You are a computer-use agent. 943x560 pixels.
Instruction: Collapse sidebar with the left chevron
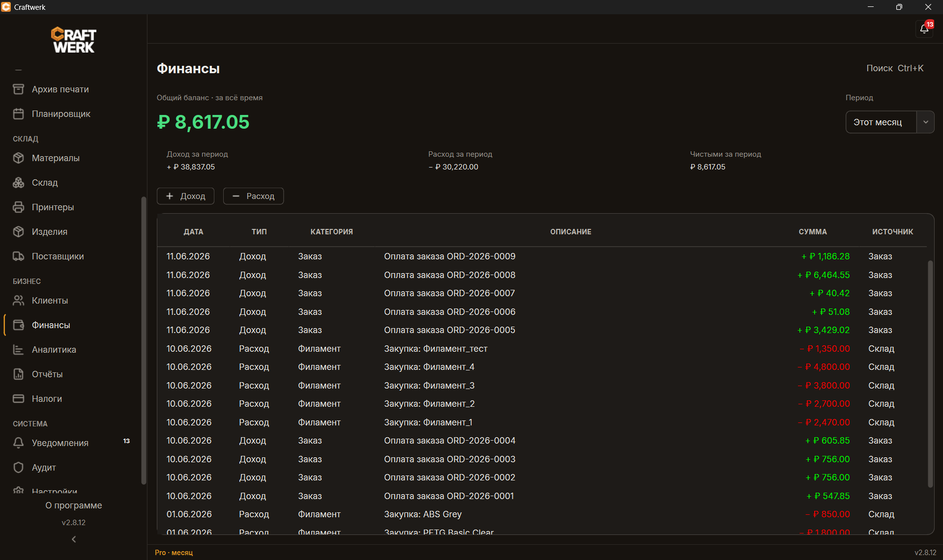click(x=74, y=539)
